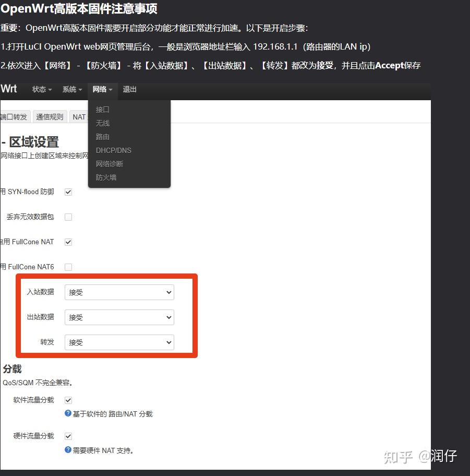The image size is (470, 476).
Task: Click the Wrt logo in the top navigation
Action: [9, 89]
